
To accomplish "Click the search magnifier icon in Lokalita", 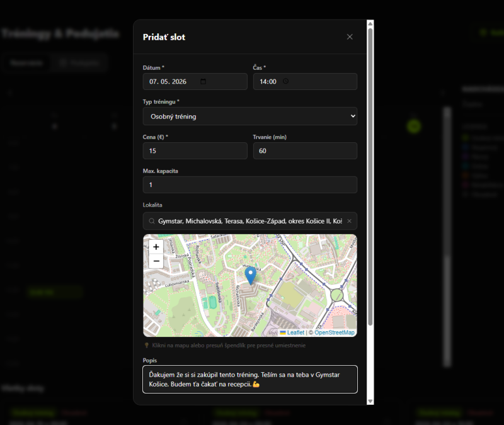I will point(152,221).
